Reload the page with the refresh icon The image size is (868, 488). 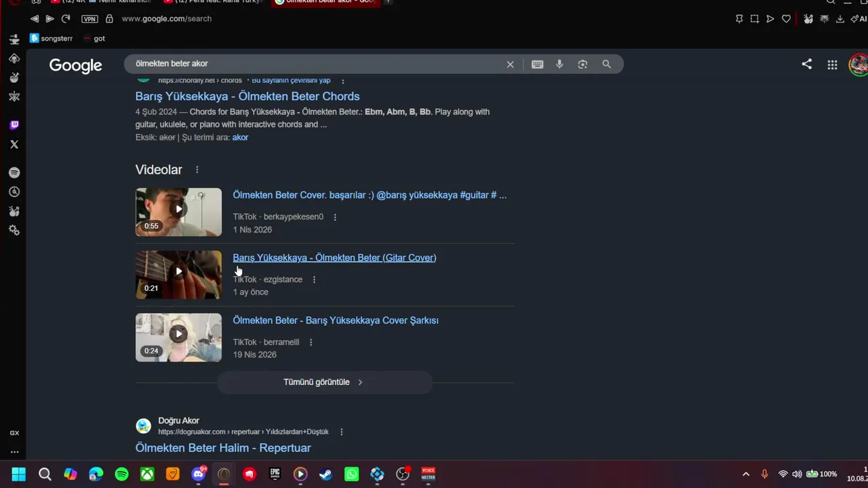66,19
